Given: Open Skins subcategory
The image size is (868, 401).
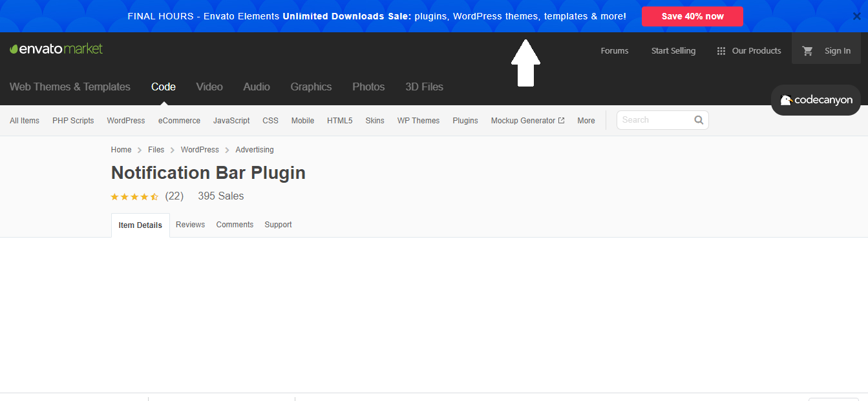Looking at the screenshot, I should coord(375,121).
